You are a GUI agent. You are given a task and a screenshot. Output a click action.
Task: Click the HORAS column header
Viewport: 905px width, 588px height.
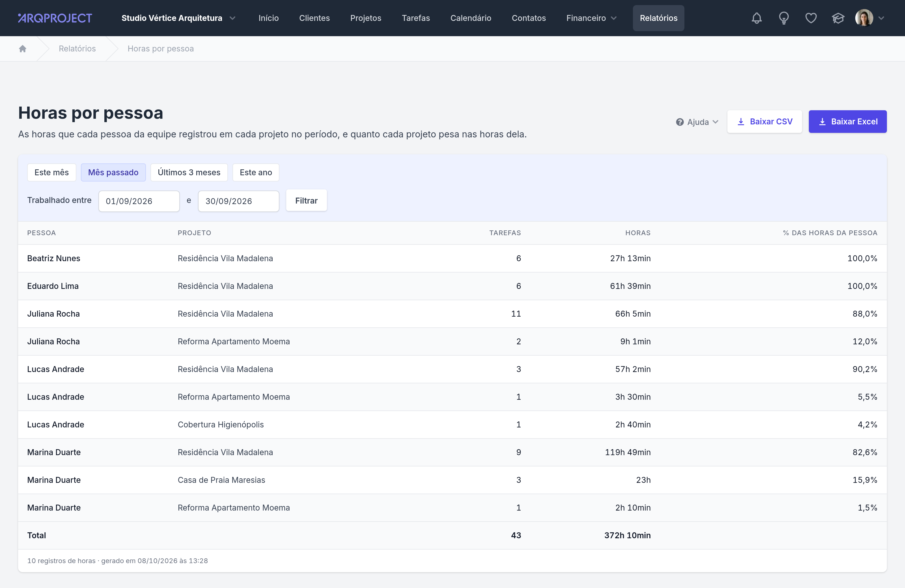[638, 233]
